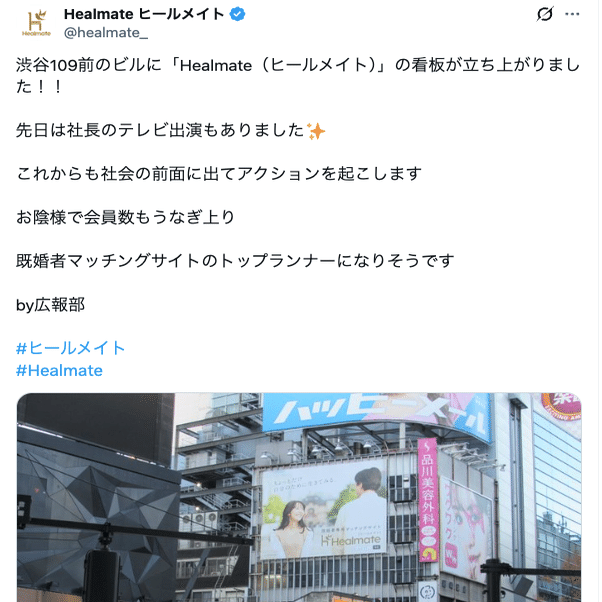This screenshot has height=602, width=602.
Task: Click the sparkles emoji in the post
Action: pos(316,131)
